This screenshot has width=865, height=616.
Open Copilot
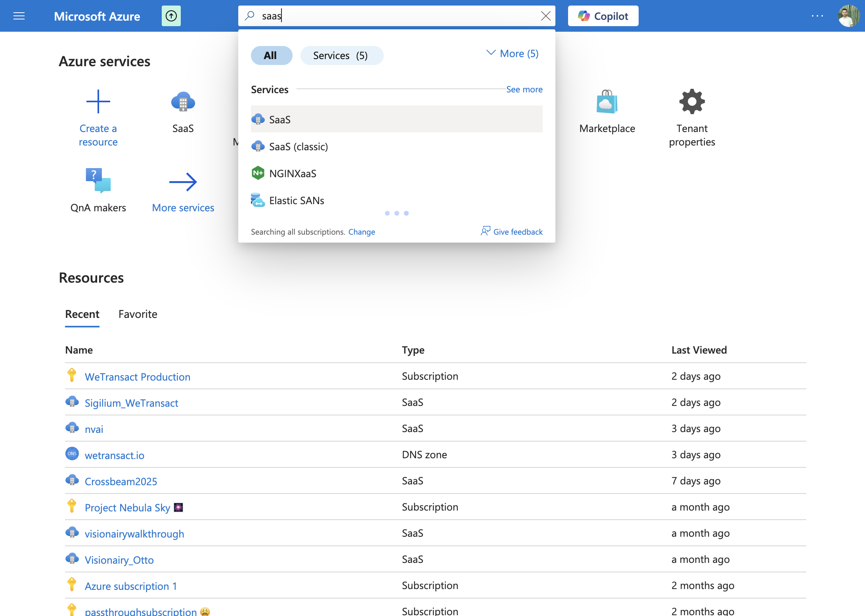click(603, 16)
